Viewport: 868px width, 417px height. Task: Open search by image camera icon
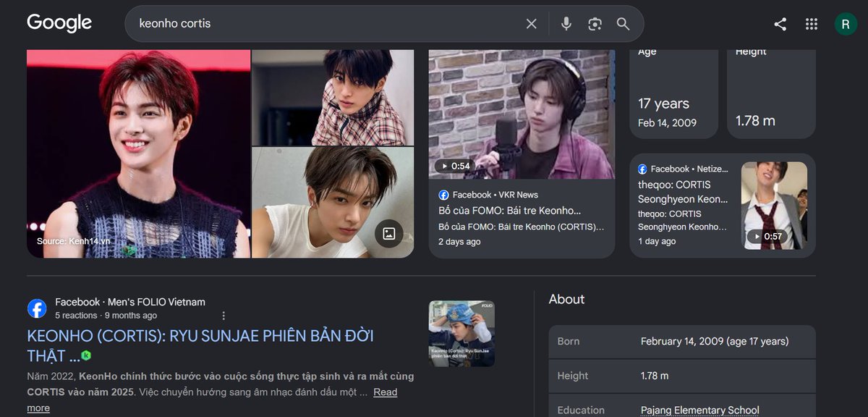595,24
